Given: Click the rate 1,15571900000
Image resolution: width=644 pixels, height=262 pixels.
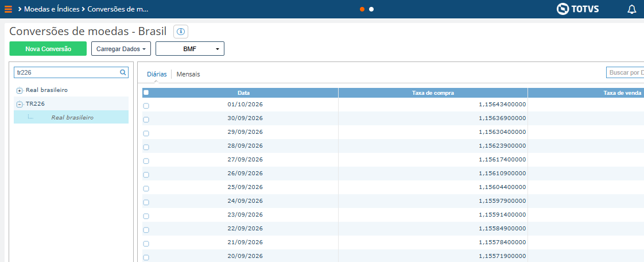Looking at the screenshot, I should click(502, 256).
